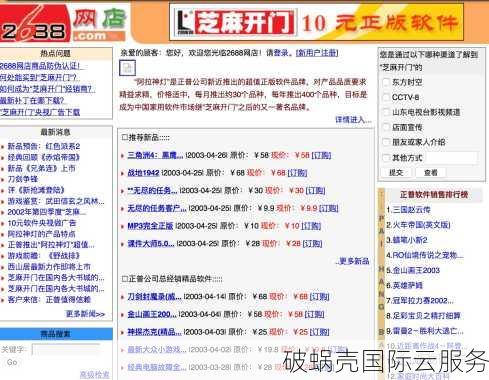The height and width of the screenshot is (380, 489).
Task: Click the 商品搜索 panel header
Action: (x=56, y=334)
